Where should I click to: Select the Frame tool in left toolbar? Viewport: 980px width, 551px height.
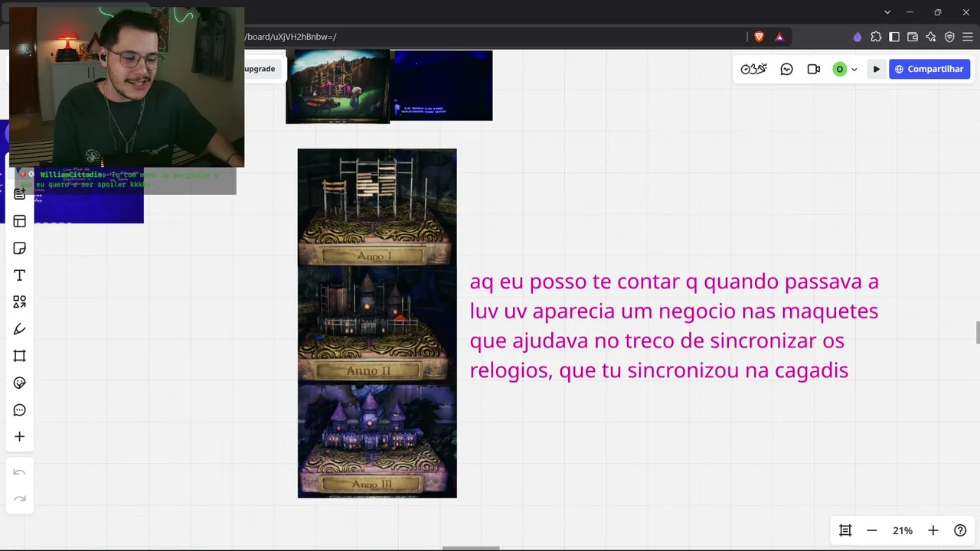click(20, 356)
